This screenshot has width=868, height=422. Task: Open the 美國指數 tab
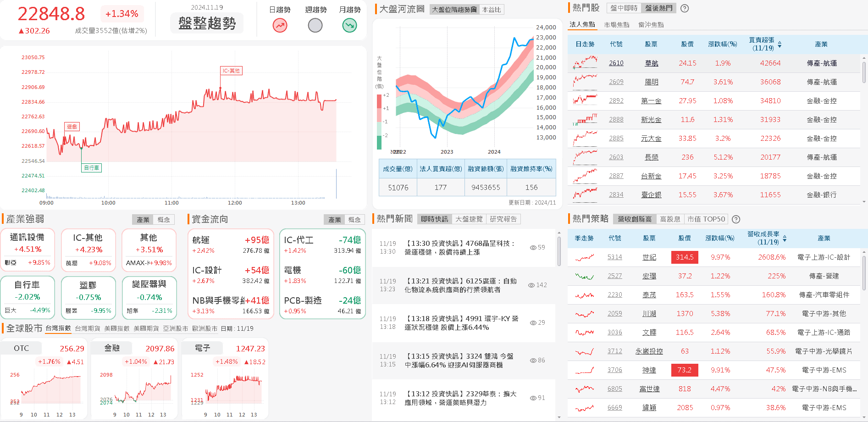tap(117, 328)
